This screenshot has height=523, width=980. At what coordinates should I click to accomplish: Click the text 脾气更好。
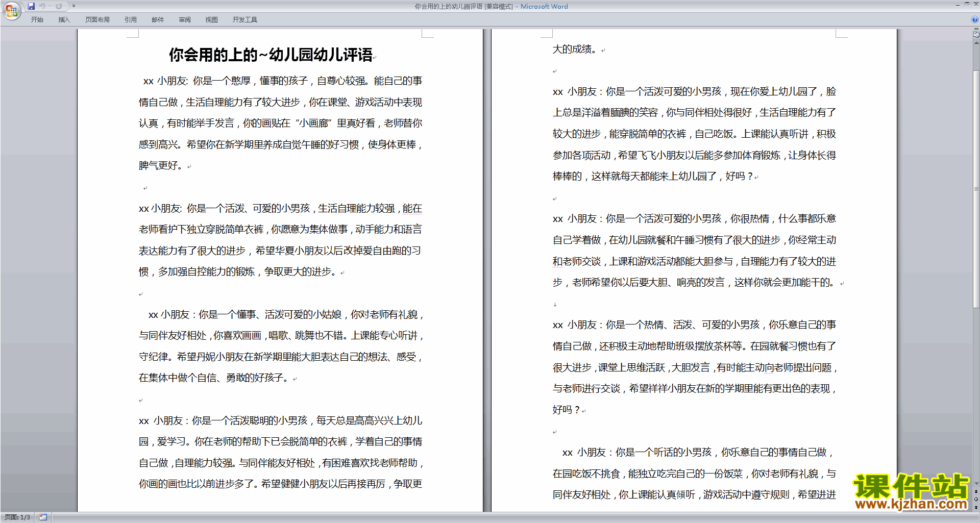click(160, 165)
